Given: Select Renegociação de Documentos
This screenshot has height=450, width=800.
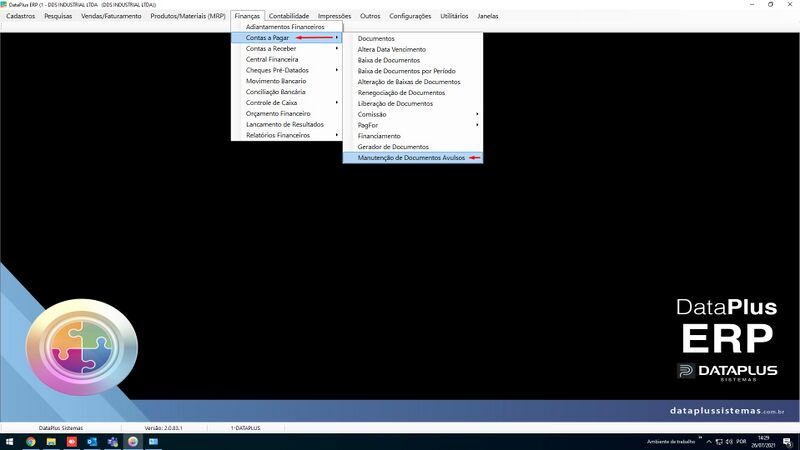Looking at the screenshot, I should tap(413, 93).
